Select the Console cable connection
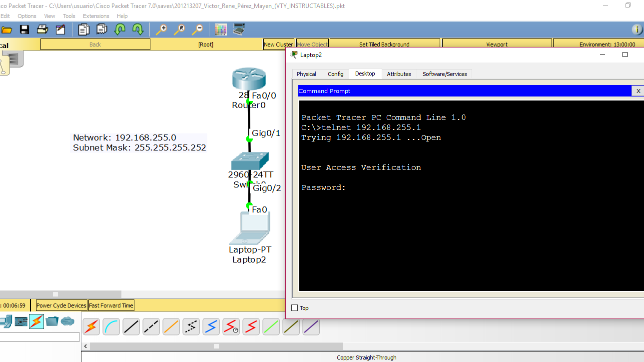This screenshot has width=644, height=362. point(111,326)
